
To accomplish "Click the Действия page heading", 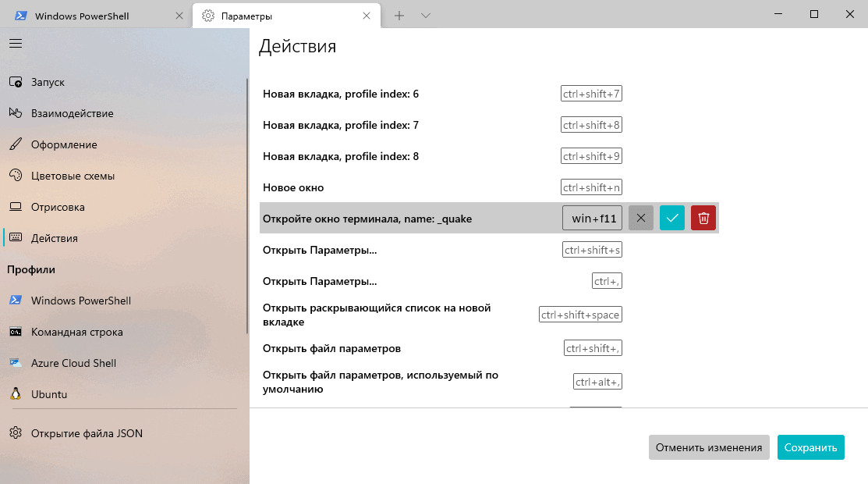I will coord(297,46).
